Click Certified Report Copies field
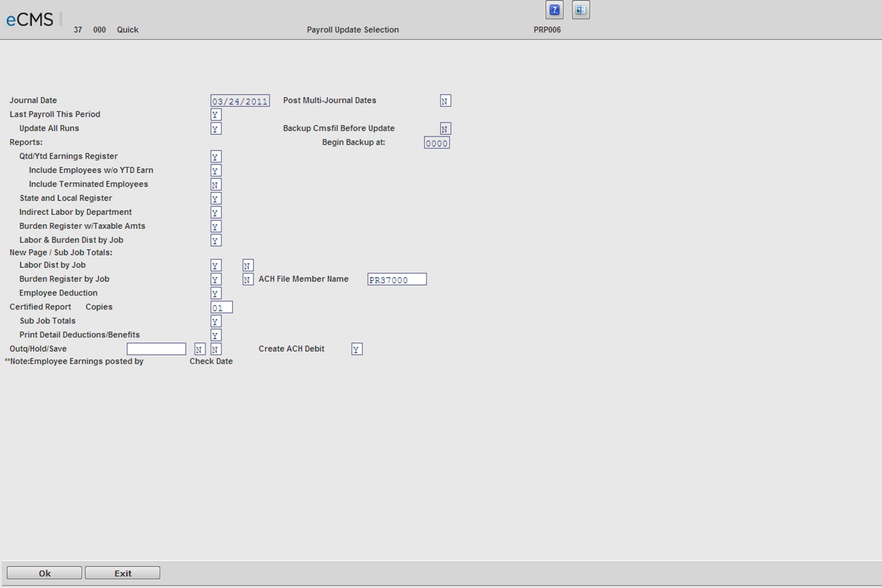This screenshot has width=882, height=588. pos(220,307)
